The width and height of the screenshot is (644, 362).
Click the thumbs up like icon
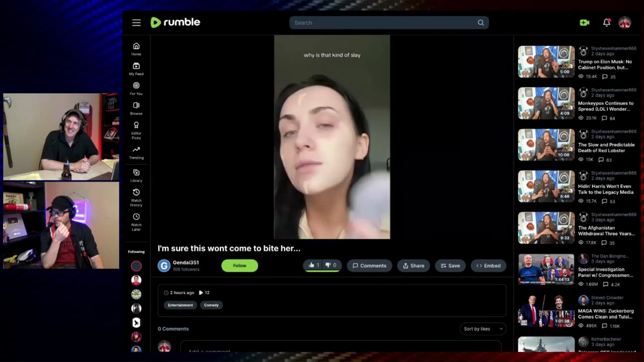click(x=311, y=265)
